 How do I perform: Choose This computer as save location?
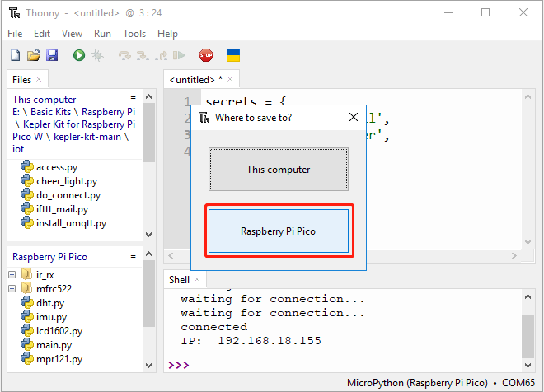pos(279,169)
